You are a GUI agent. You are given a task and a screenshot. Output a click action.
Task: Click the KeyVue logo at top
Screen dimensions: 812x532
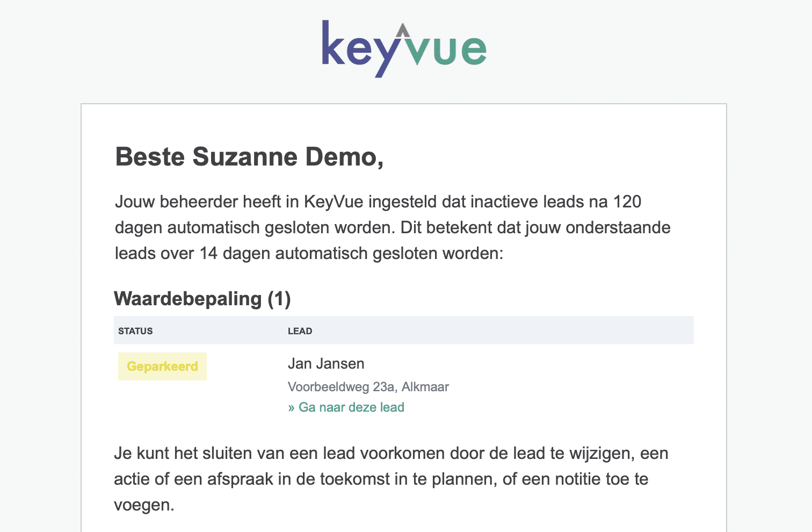click(x=404, y=49)
